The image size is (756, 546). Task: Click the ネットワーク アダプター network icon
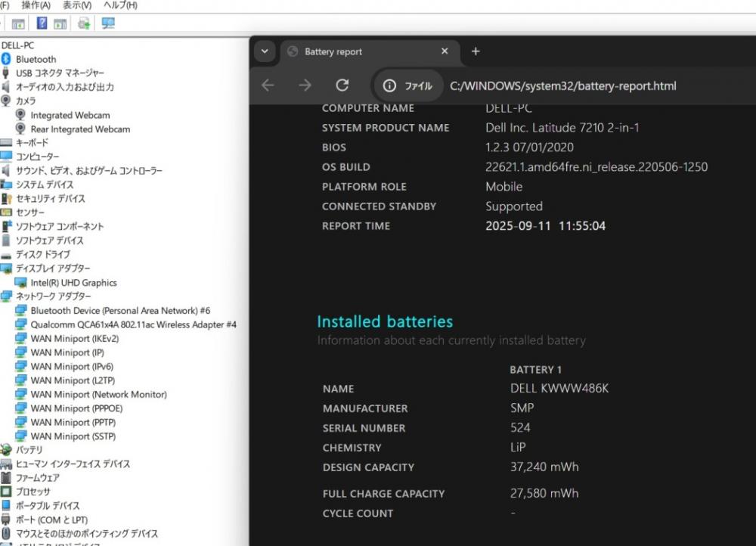click(6, 296)
